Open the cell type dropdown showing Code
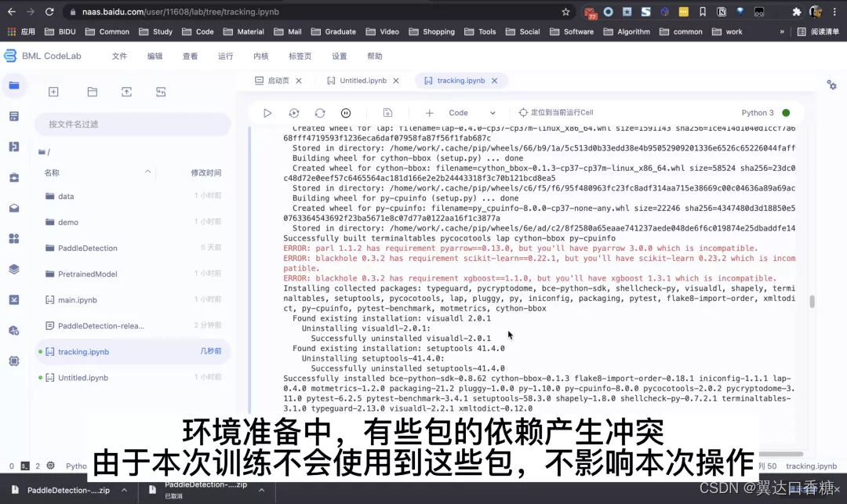Screen dimensions: 847x504 pos(471,113)
